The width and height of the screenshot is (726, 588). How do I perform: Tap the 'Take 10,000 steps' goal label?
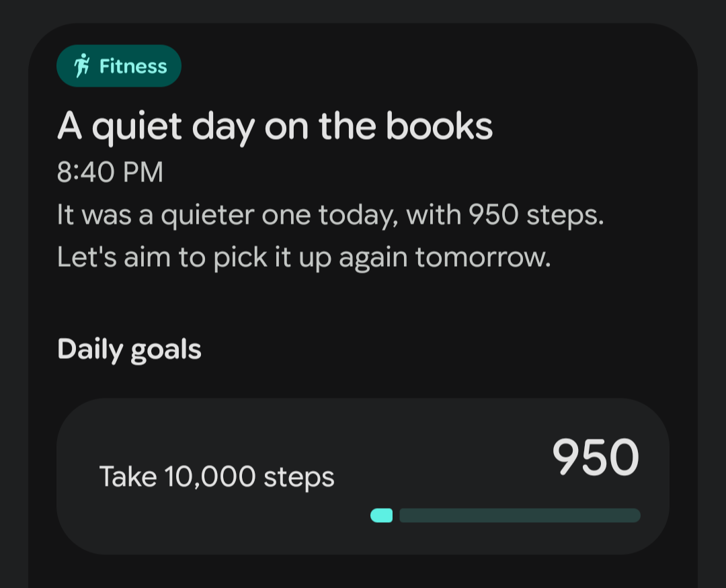(x=216, y=476)
